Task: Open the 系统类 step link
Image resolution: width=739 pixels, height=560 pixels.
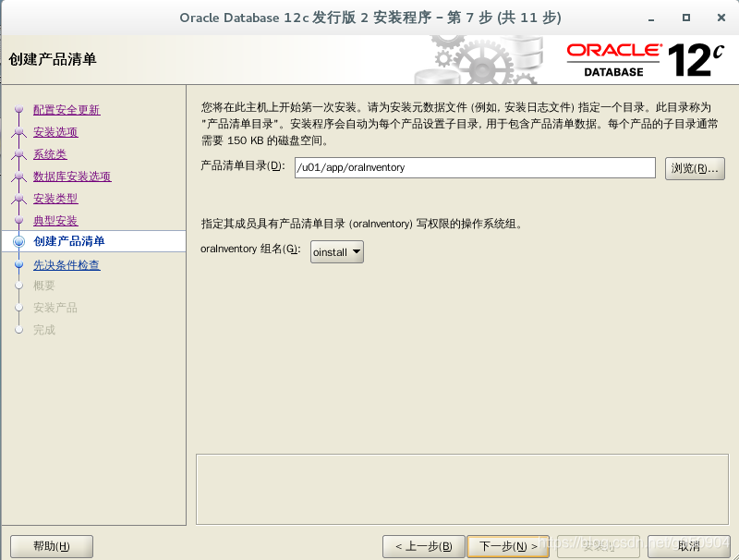Action: tap(50, 154)
